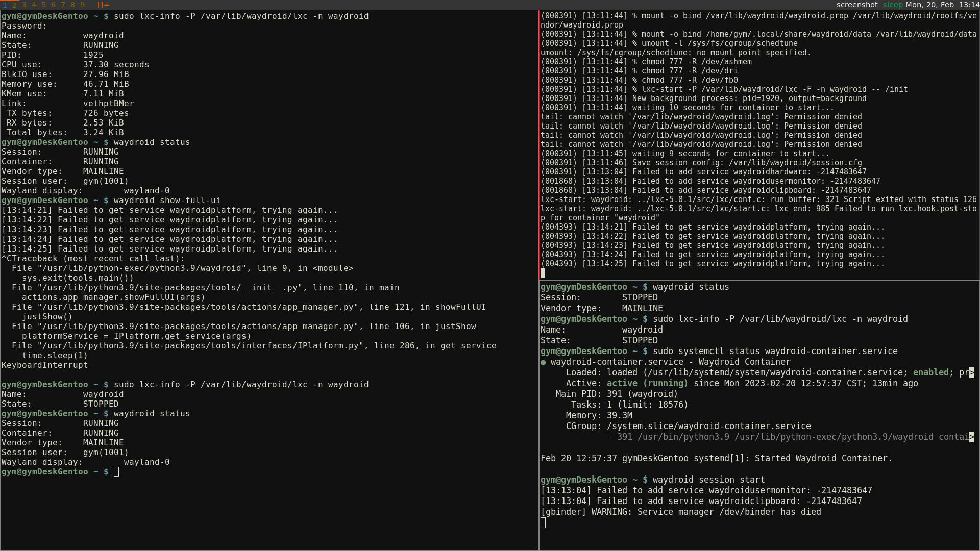Screen dimensions: 980x551
Task: Switch to workspace tag 3
Action: point(24,5)
